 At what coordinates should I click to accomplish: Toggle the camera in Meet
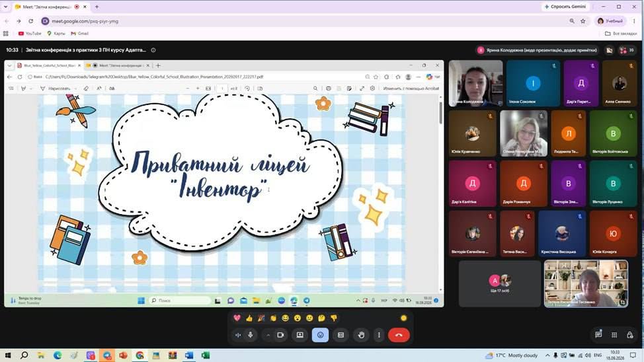click(280, 335)
